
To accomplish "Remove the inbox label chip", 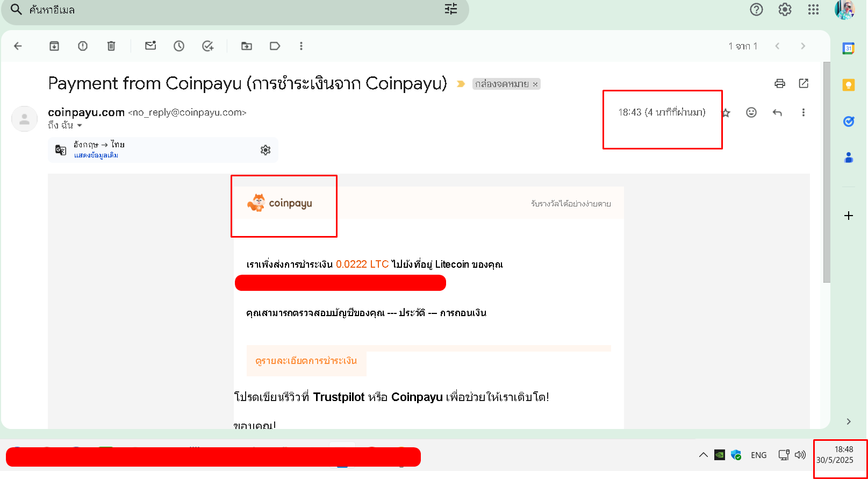I will pyautogui.click(x=535, y=84).
